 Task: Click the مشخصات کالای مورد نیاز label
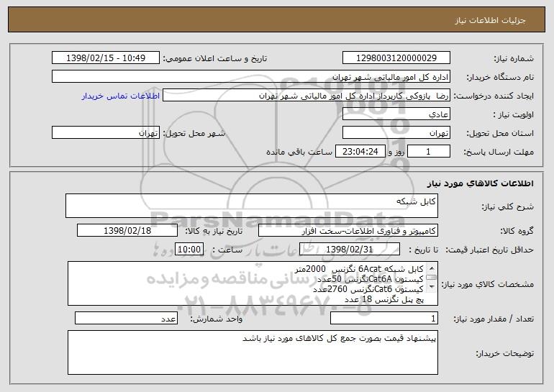[489, 284]
